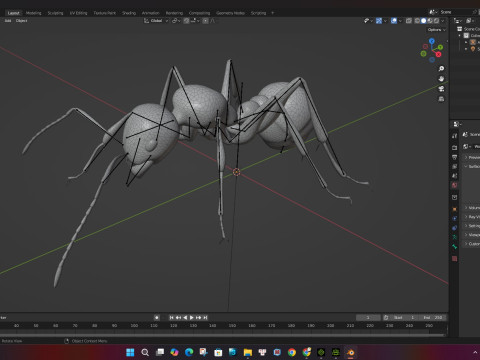Open the viewport shading options dropdown
This screenshot has height=360, width=480.
point(443,21)
